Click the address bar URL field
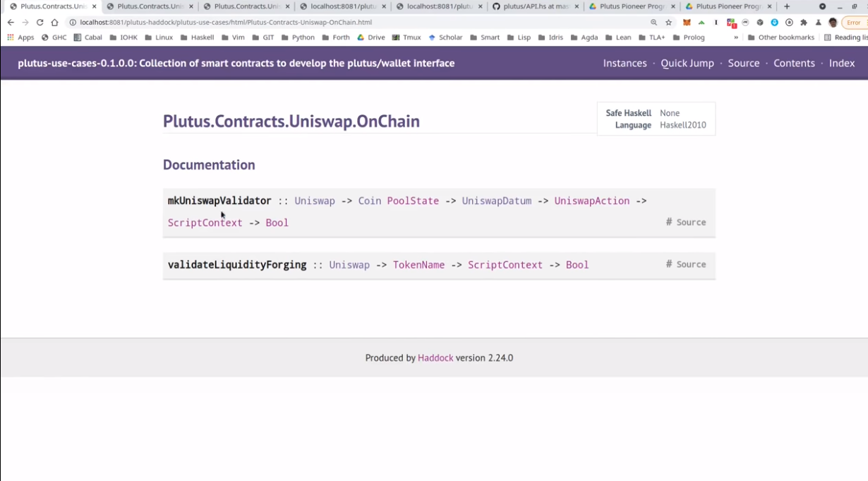 point(353,23)
